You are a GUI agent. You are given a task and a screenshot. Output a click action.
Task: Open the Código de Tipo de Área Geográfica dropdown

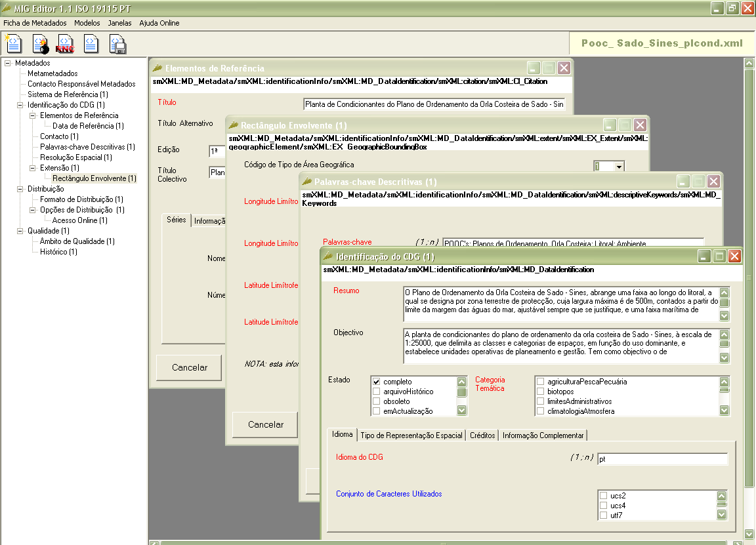point(618,167)
